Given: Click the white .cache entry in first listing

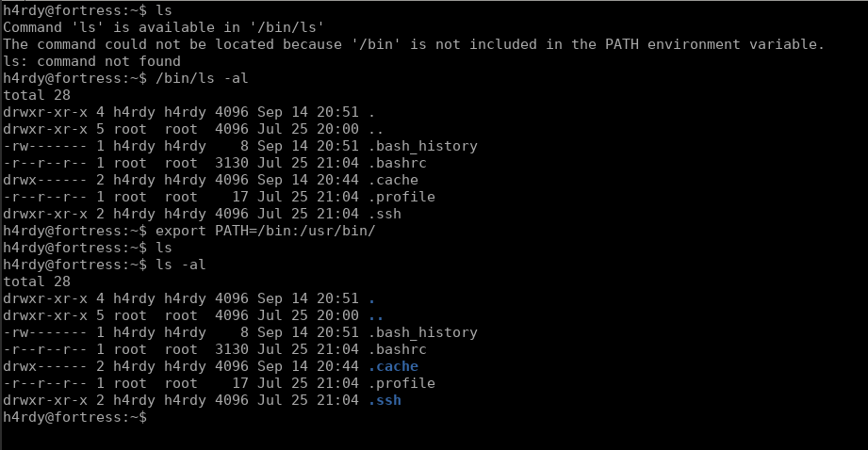Looking at the screenshot, I should pyautogui.click(x=393, y=180).
